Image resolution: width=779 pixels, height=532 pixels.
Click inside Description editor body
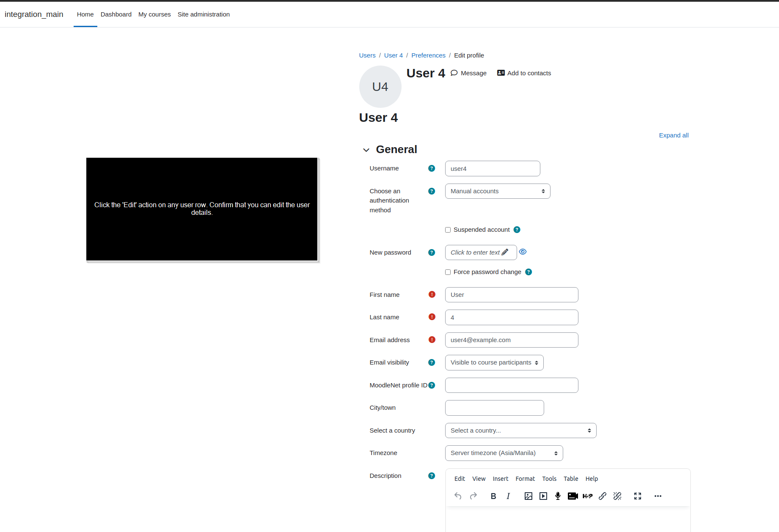click(x=568, y=519)
